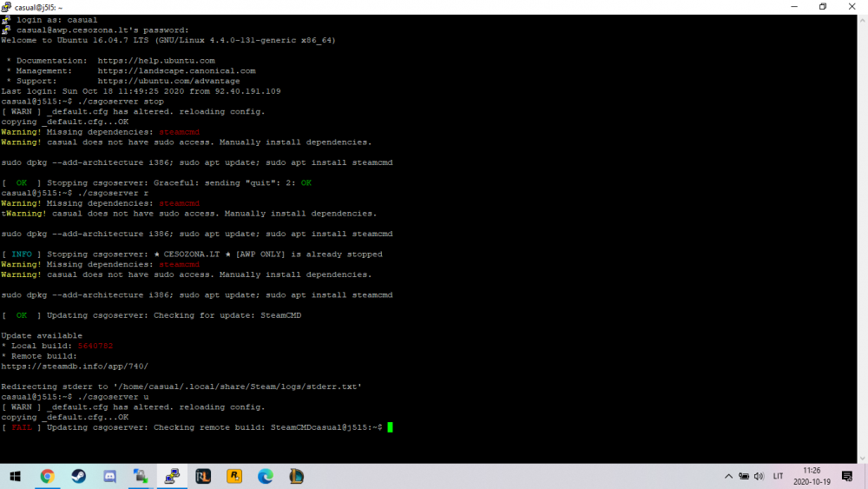Expand the hidden system tray icons
The image size is (868, 489).
[728, 476]
